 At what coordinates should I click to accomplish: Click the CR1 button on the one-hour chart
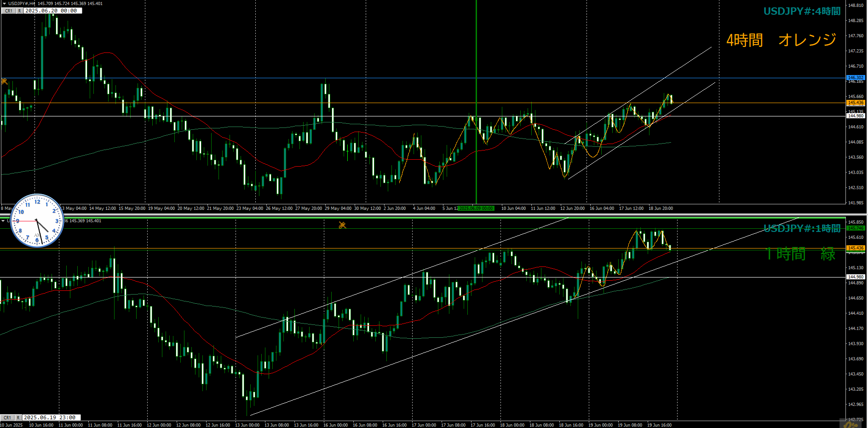coord(7,417)
